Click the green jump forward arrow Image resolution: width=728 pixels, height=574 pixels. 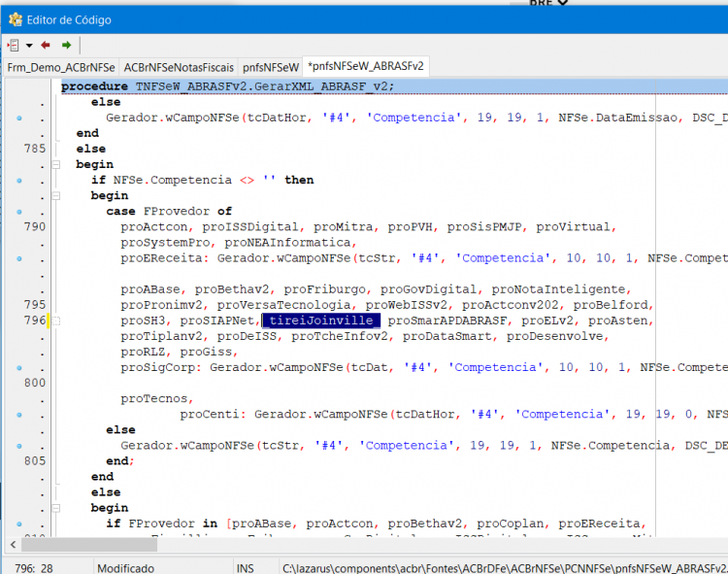(66, 45)
